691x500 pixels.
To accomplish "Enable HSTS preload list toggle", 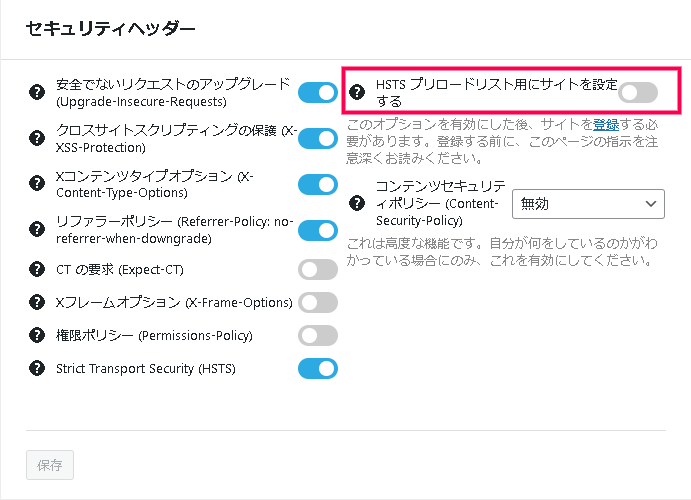I will tap(638, 93).
